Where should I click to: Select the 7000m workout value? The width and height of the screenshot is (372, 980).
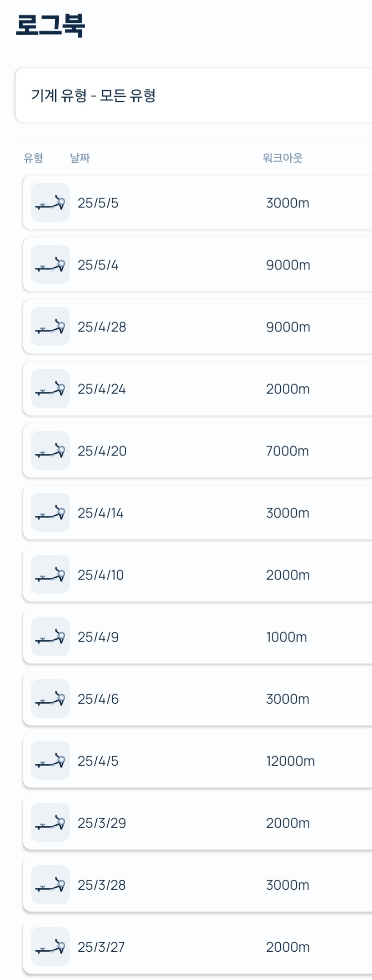point(288,451)
